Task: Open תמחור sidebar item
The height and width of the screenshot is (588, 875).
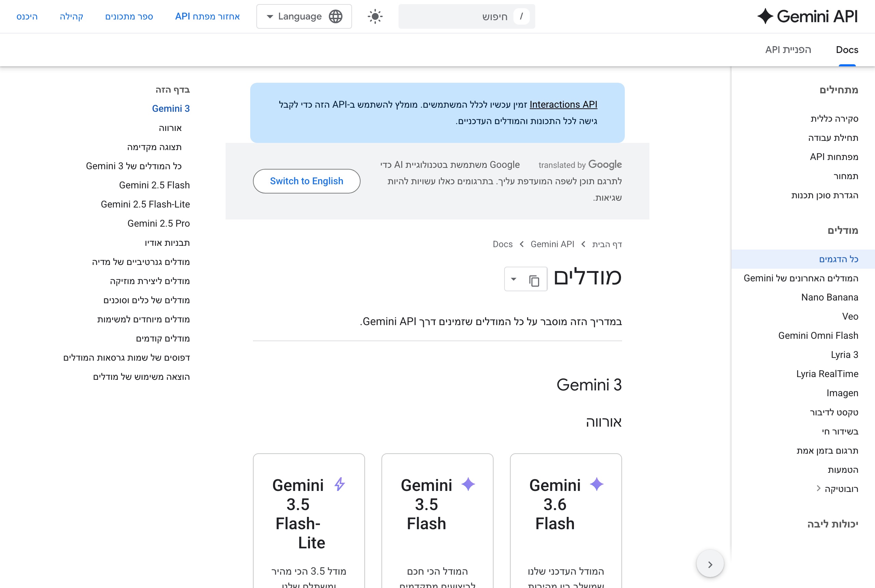Action: pyautogui.click(x=846, y=176)
